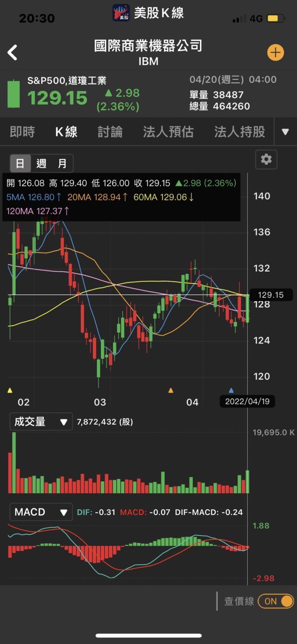Tap the blue triangle marker on timeline
297x644 pixels.
pyautogui.click(x=231, y=390)
